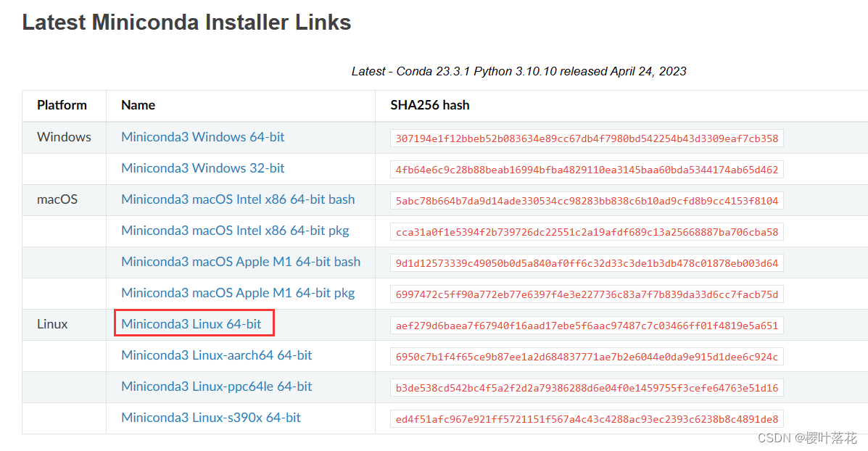Open Miniconda3 Linux-aarch64 64-bit download link

[216, 355]
